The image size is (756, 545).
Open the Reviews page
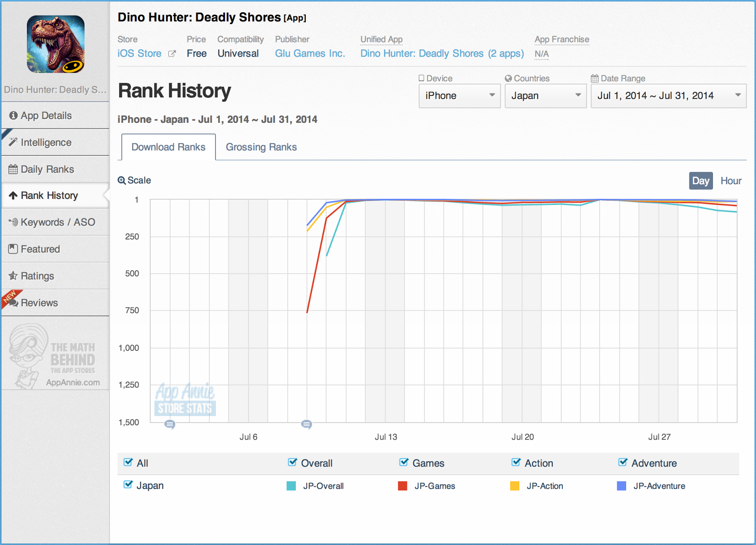[x=55, y=303]
